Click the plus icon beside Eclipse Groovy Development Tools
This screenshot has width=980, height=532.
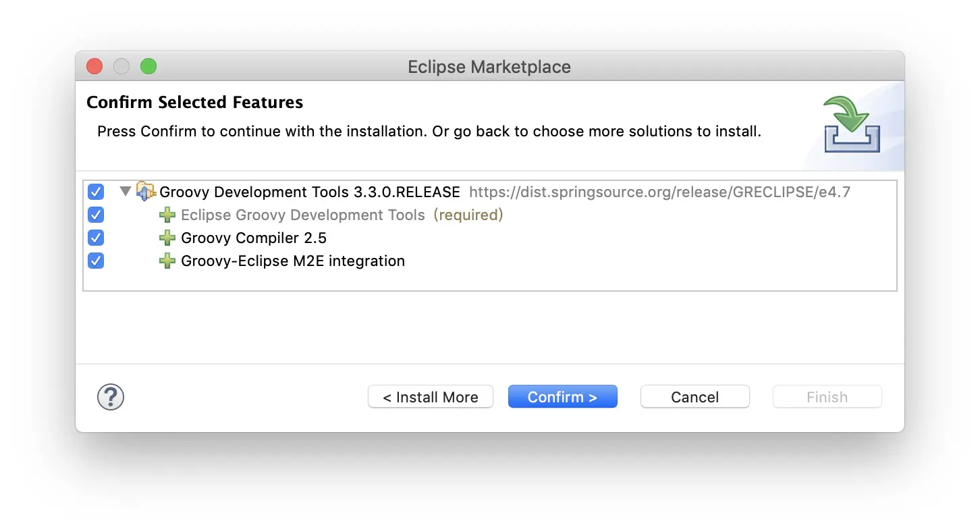click(x=167, y=215)
